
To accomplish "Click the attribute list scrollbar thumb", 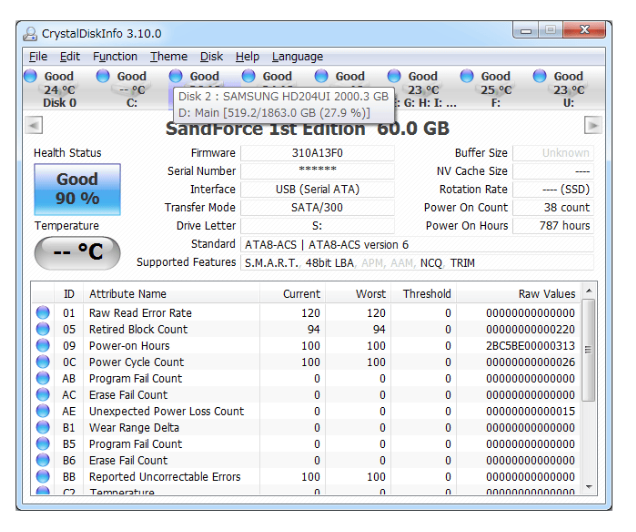I will point(589,350).
